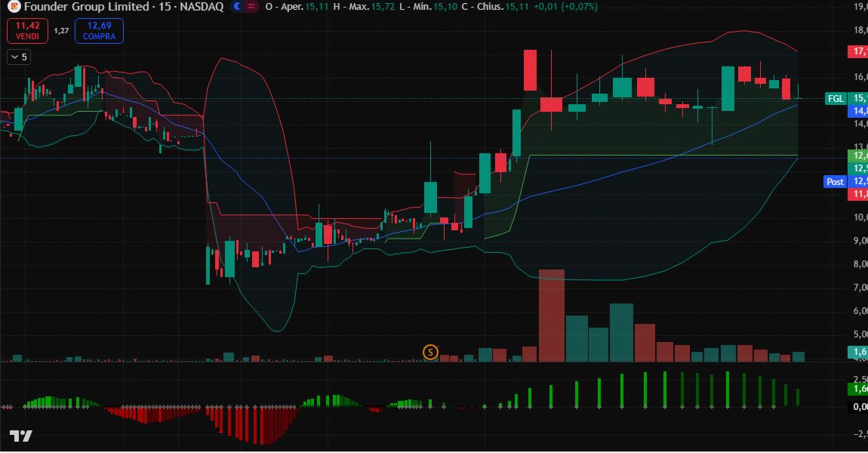Click the red session high price label
868x453 pixels.
tap(858, 51)
